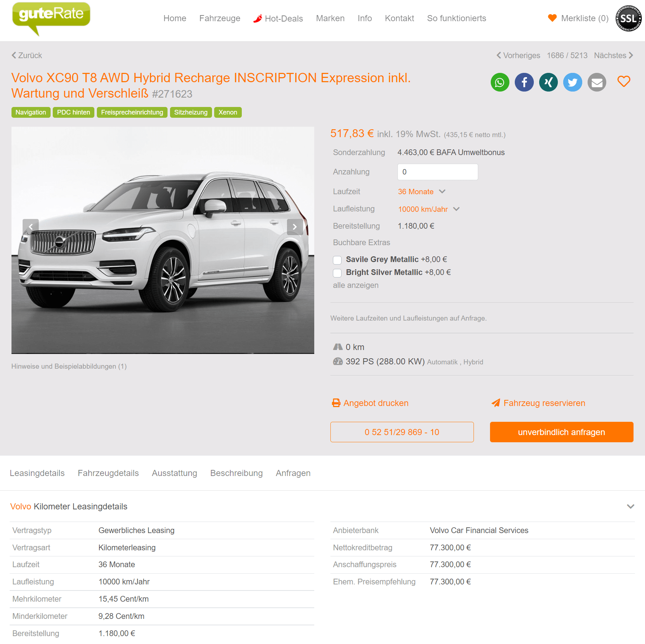Collapse the Kilometer Leasingdetails section
The width and height of the screenshot is (645, 644).
630,507
